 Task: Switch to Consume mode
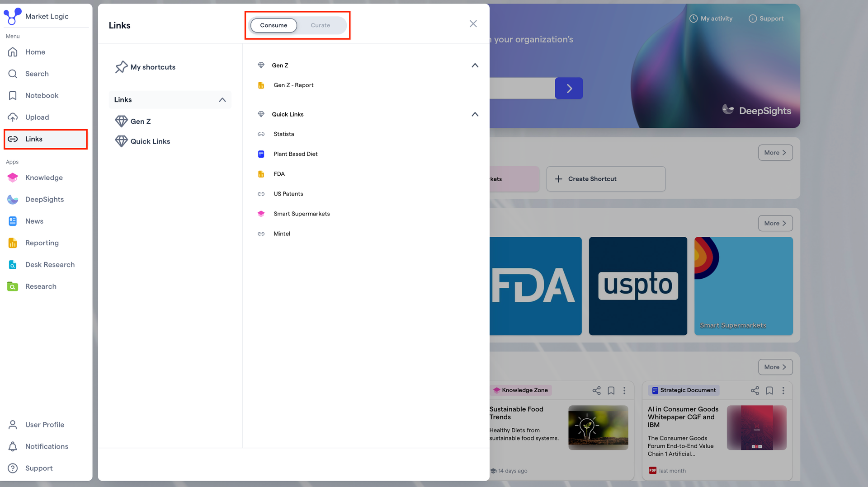point(274,25)
